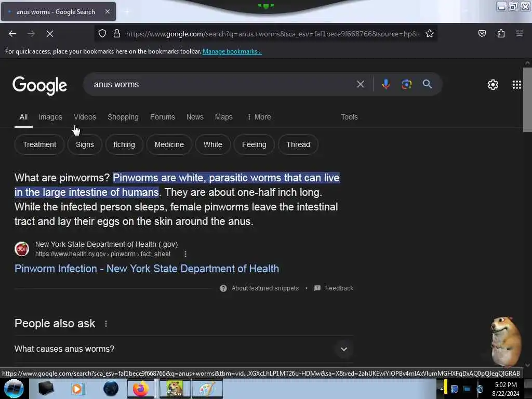Search by image with Google Lens
The width and height of the screenshot is (532, 399).
(x=406, y=84)
